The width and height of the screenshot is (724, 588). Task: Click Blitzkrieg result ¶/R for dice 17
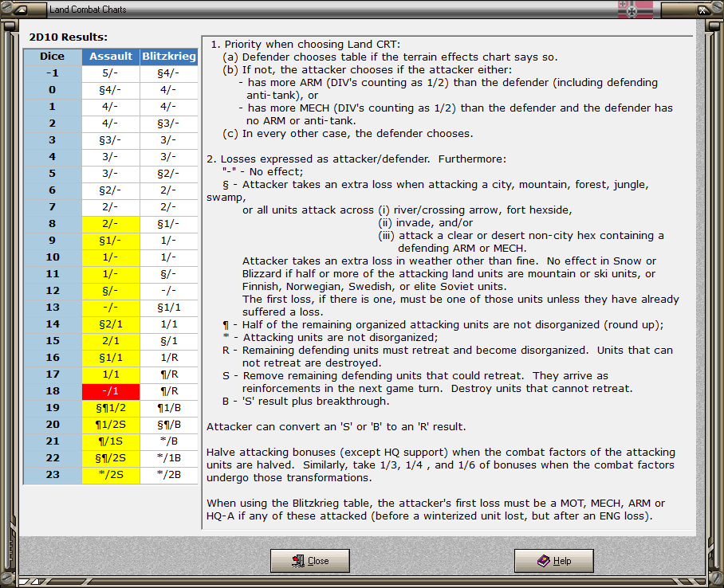click(x=169, y=374)
